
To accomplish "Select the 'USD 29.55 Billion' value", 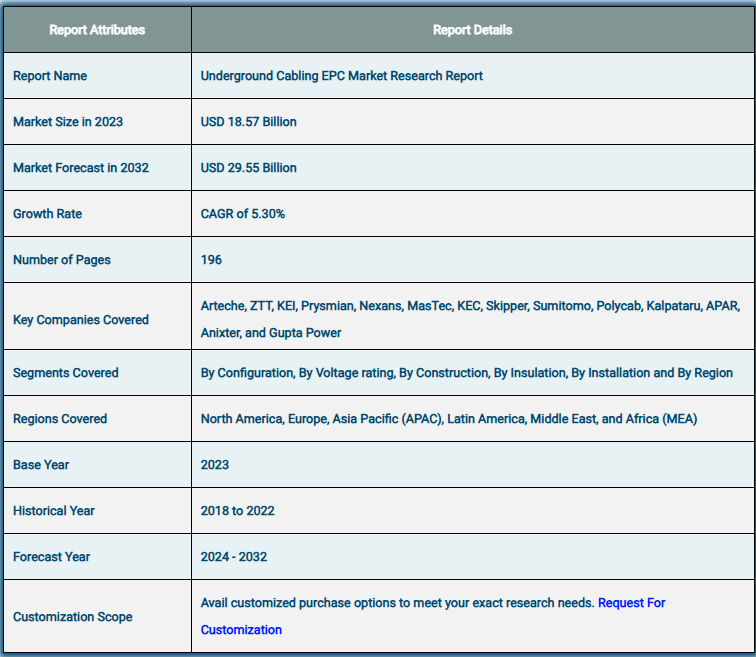I will click(248, 168).
